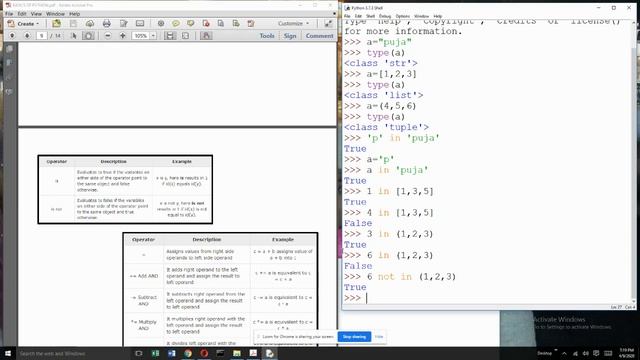Screen dimensions: 640x360
Task: Open Word from the taskbar
Action: click(x=171, y=353)
